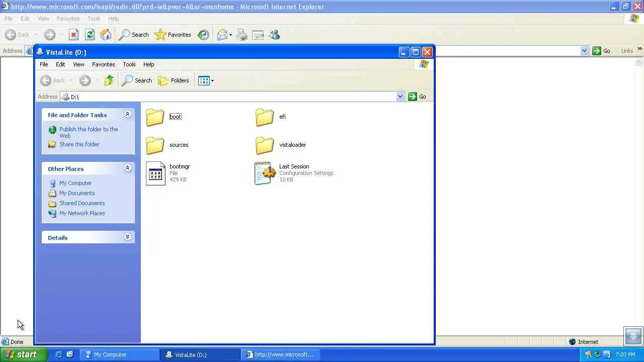Click Explorer Back button
Viewport: 644px width, 362px height.
[53, 80]
